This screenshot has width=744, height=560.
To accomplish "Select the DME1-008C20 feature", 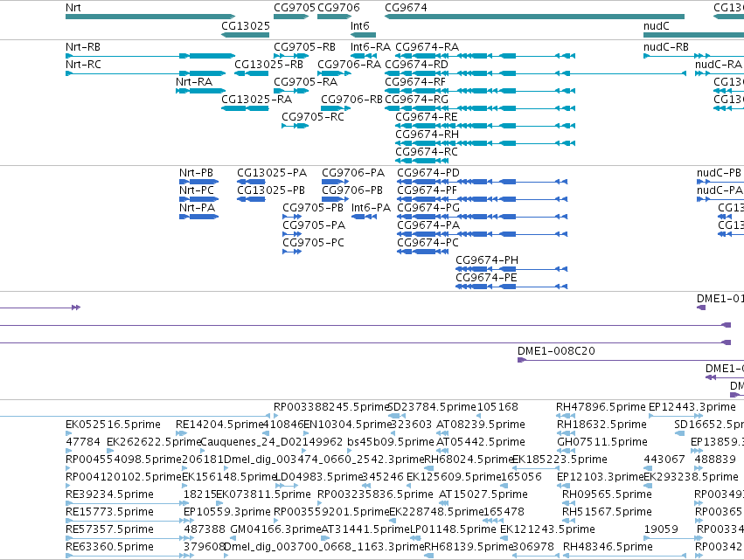I will click(630, 360).
